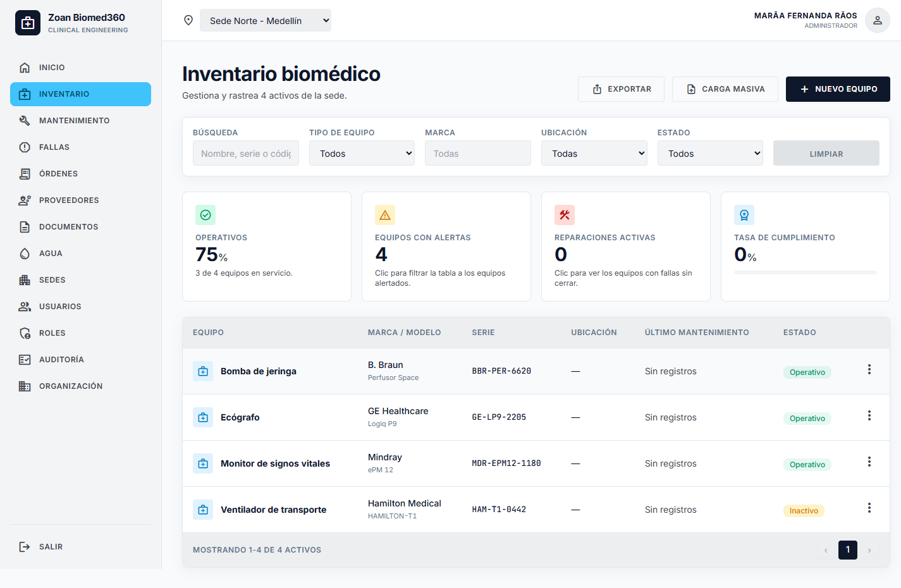Click serial number BBR-PER-6620
This screenshot has width=901, height=588.
(501, 371)
